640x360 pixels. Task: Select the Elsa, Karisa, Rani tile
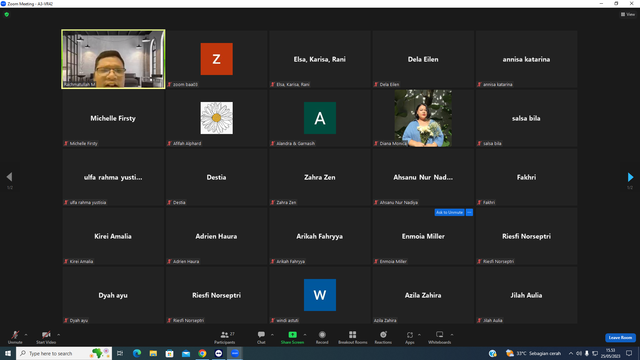click(x=320, y=59)
